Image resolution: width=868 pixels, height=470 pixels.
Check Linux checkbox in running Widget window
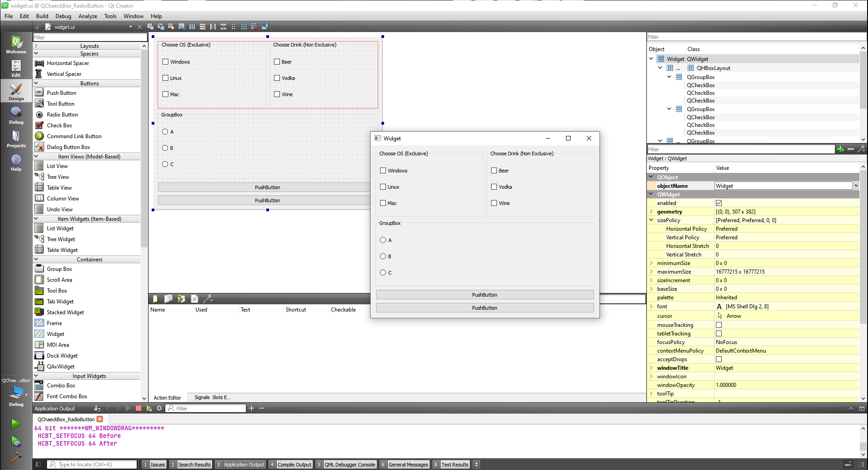383,187
